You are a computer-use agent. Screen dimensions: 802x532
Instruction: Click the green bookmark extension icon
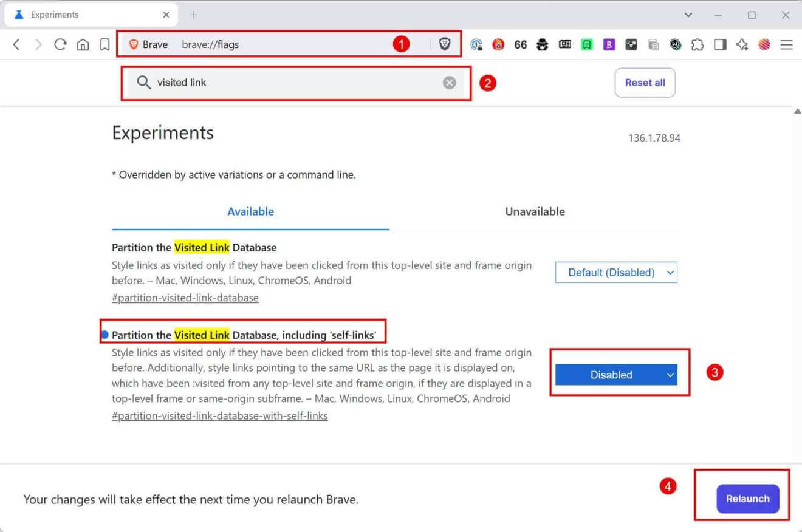tap(587, 44)
